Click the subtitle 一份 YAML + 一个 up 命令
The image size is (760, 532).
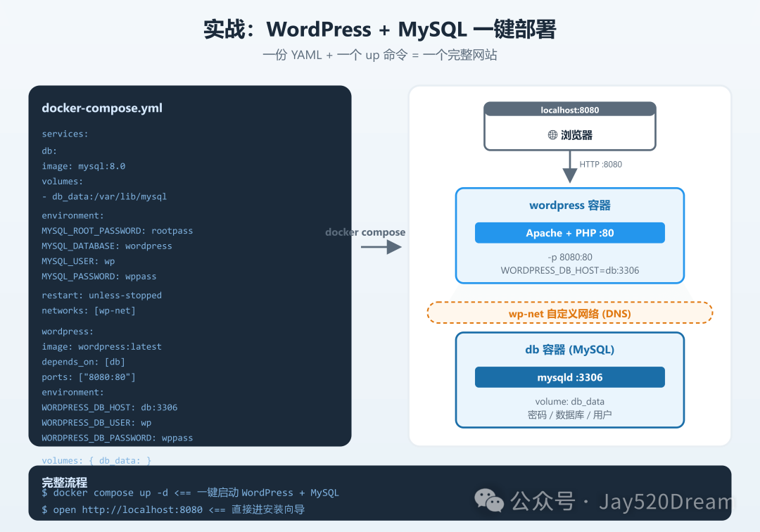379,55
